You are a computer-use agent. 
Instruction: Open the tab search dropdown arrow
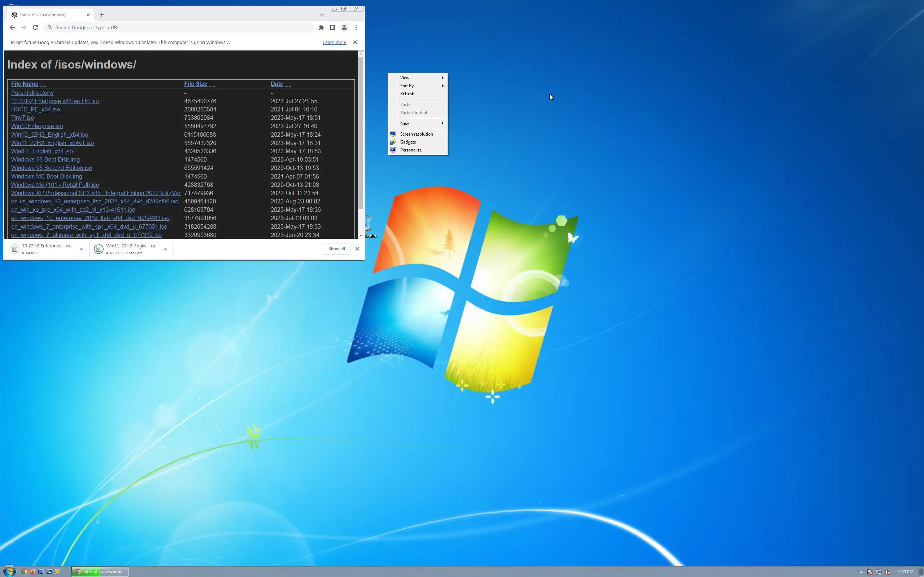pos(322,15)
